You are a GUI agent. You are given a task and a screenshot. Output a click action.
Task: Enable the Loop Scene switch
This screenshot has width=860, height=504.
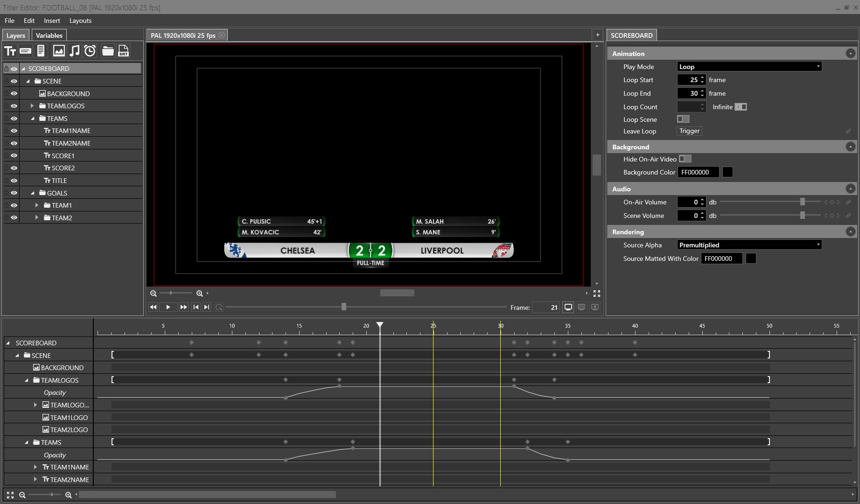point(683,119)
